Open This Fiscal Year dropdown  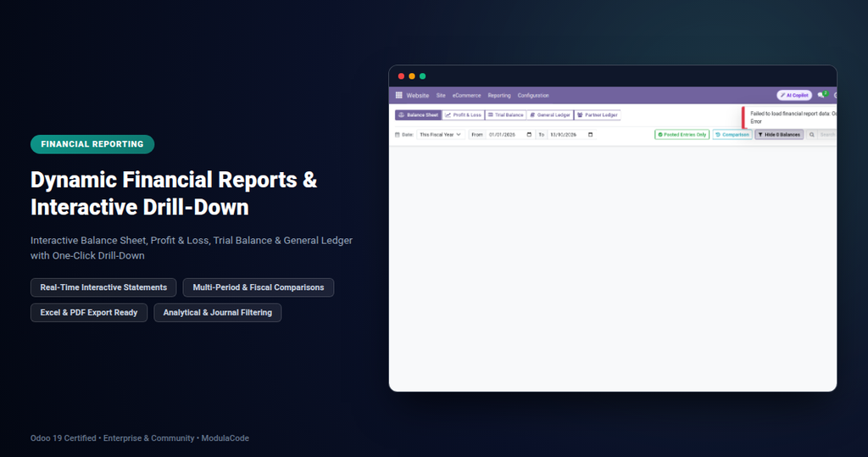pos(440,135)
